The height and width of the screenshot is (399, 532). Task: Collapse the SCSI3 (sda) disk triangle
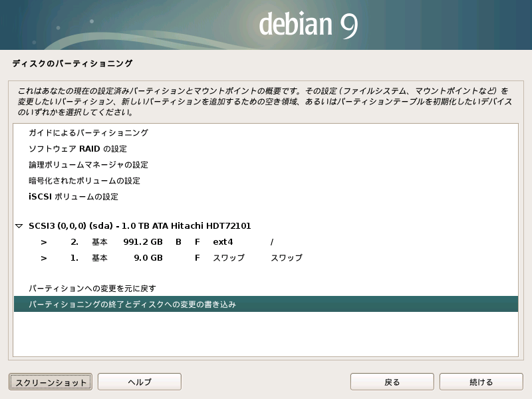tap(19, 226)
